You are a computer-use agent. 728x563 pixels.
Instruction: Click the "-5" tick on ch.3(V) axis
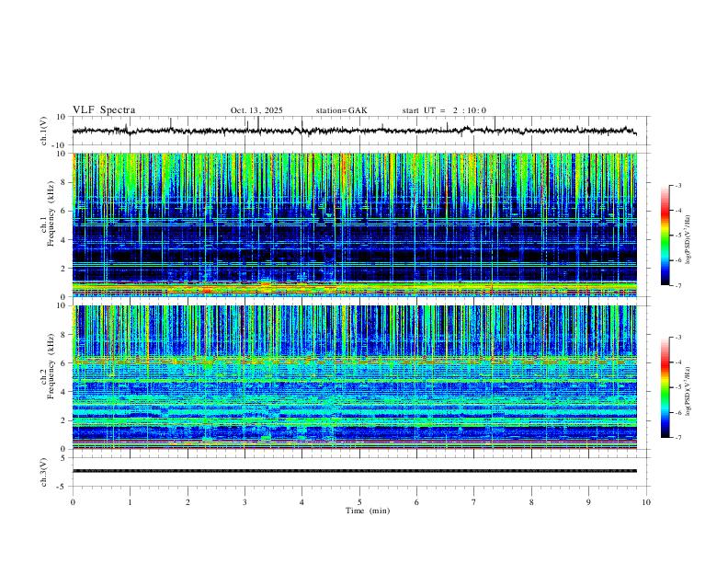click(x=63, y=487)
